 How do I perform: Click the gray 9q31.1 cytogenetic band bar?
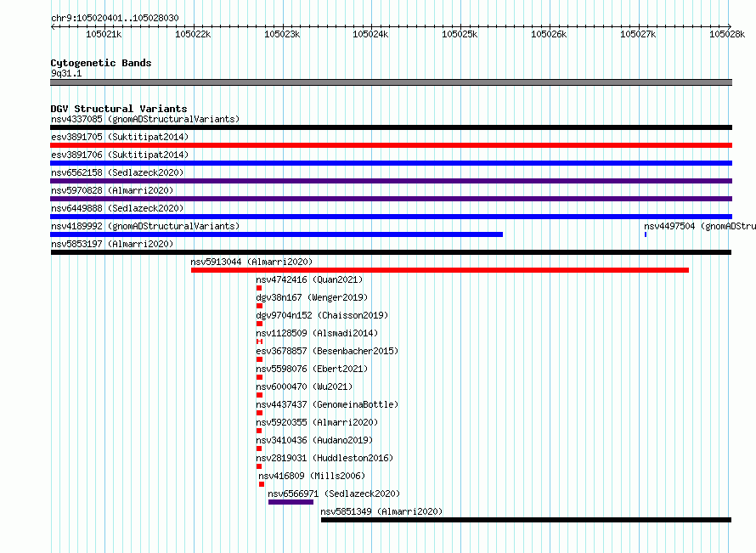click(x=391, y=82)
